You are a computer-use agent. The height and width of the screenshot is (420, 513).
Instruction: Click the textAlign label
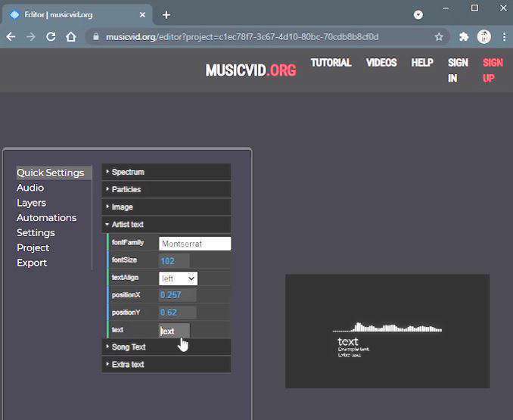pyautogui.click(x=125, y=278)
